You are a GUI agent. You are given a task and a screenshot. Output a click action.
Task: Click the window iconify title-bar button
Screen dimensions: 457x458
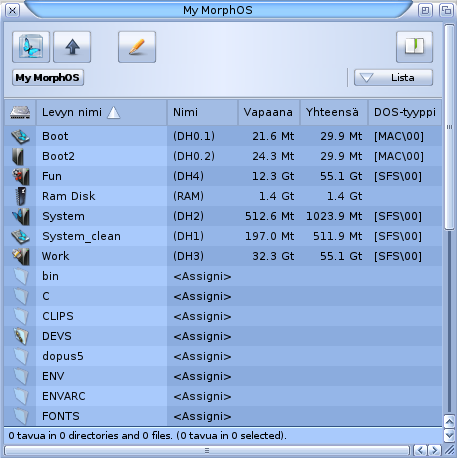(x=425, y=10)
